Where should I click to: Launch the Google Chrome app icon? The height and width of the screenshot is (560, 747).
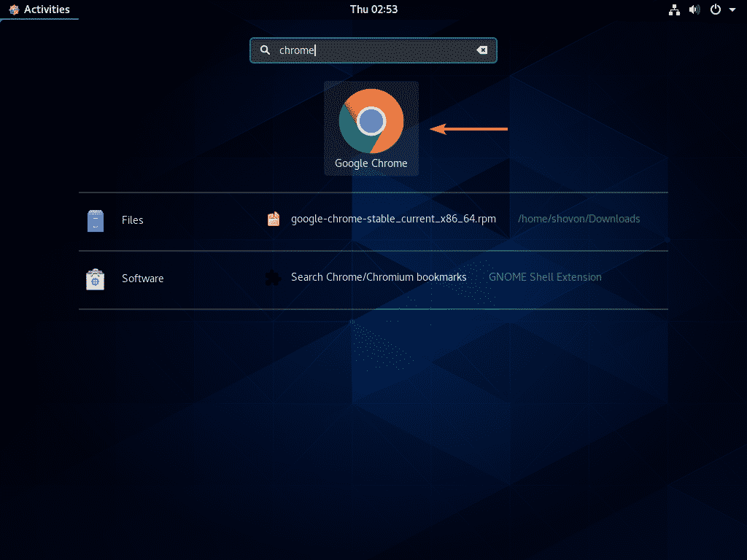point(371,122)
